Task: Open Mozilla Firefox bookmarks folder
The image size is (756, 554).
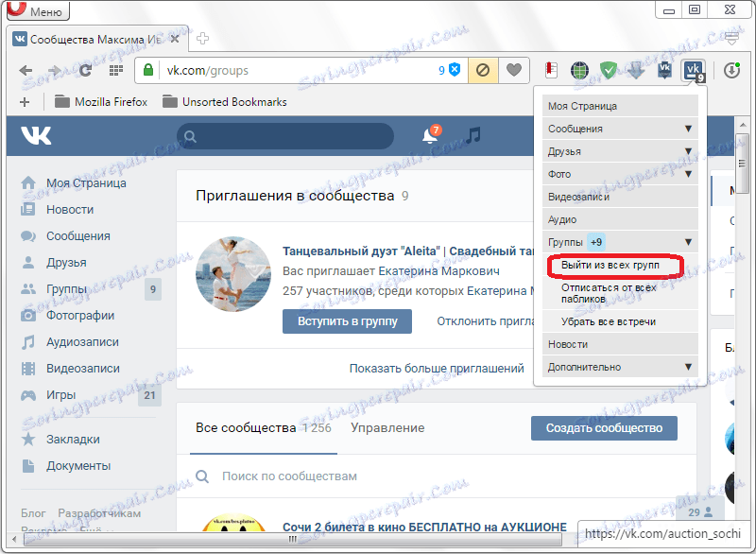Action: tap(101, 102)
